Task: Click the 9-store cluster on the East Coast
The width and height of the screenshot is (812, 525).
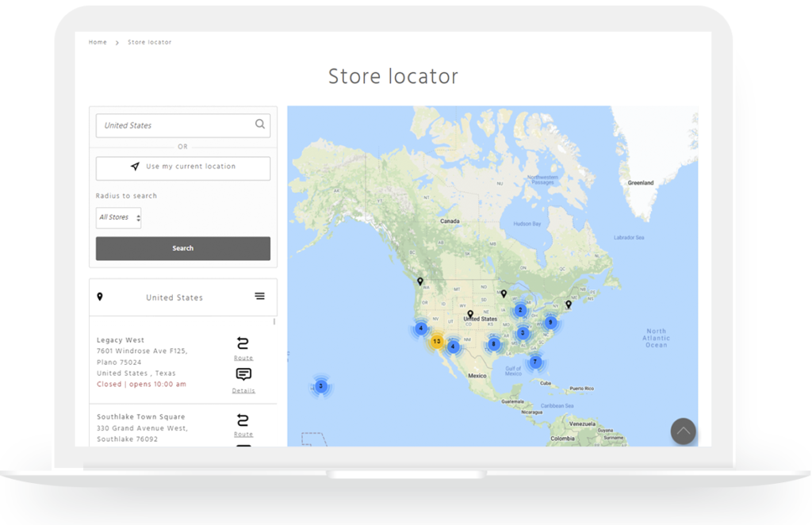Action: click(550, 323)
